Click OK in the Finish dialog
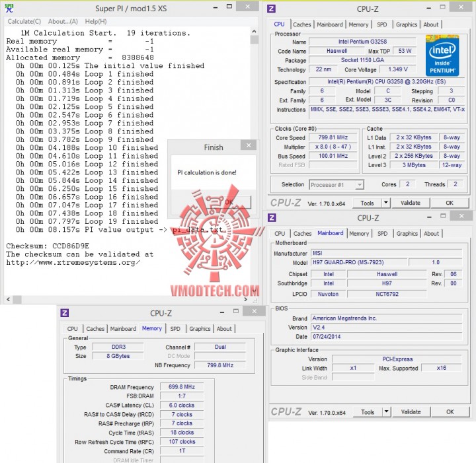The height and width of the screenshot is (463, 476). click(x=229, y=202)
